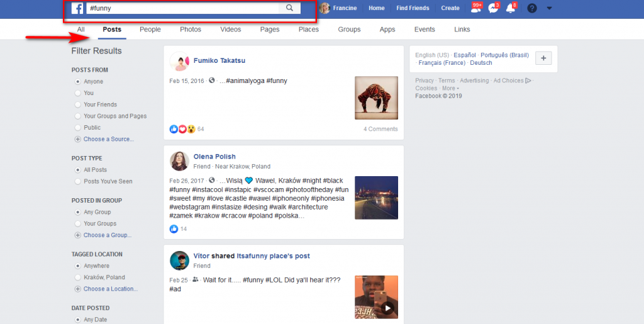Select Anyone under Posts From

pyautogui.click(x=77, y=82)
